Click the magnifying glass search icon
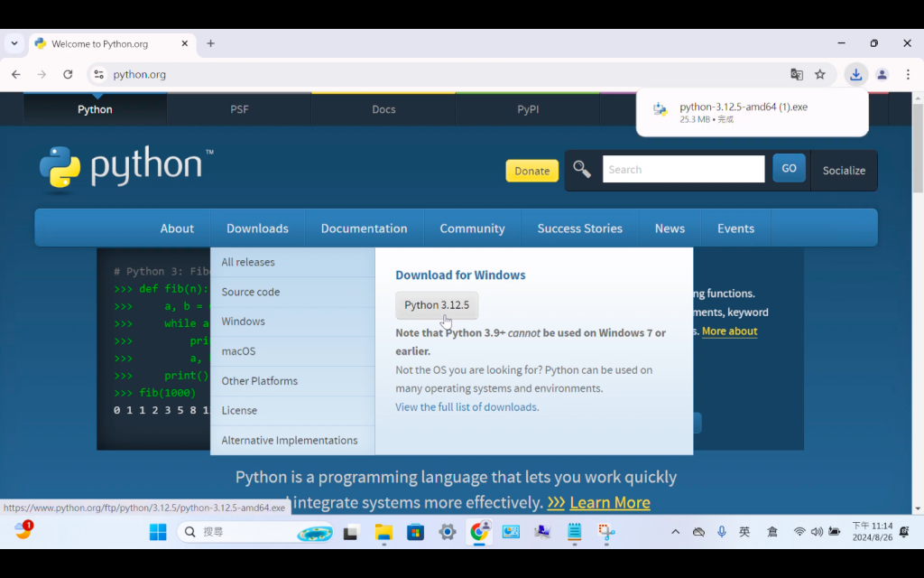This screenshot has height=578, width=924. 582,169
